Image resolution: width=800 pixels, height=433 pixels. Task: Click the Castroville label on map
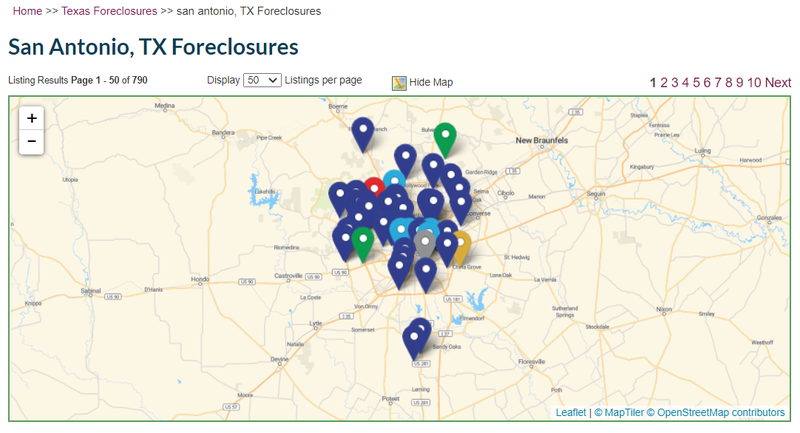[288, 276]
